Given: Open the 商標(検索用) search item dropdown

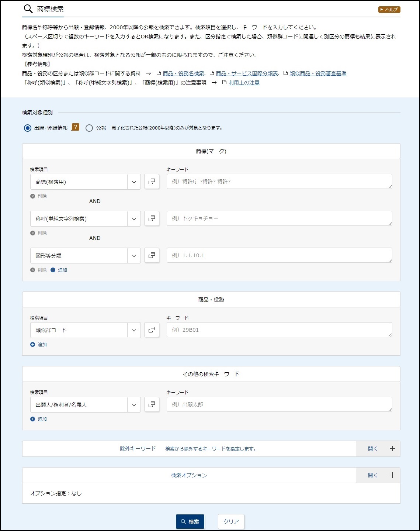Looking at the screenshot, I should tap(85, 182).
